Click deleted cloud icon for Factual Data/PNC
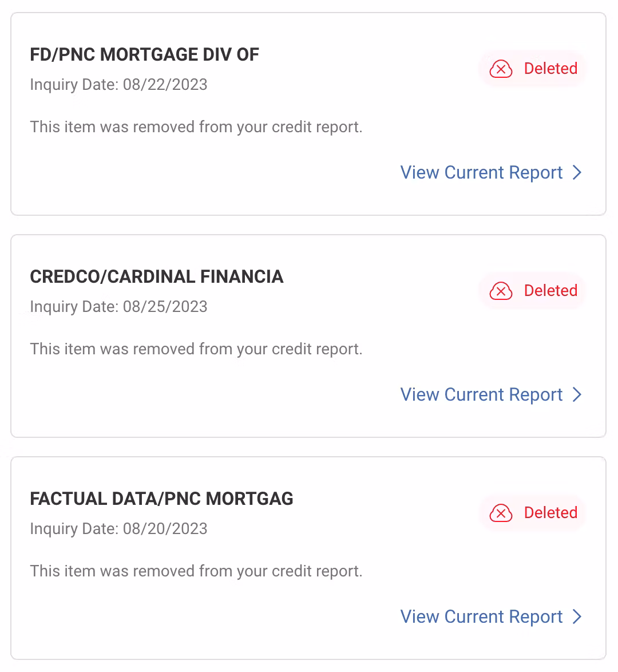Viewport: 618px width, 672px height. pos(501,513)
